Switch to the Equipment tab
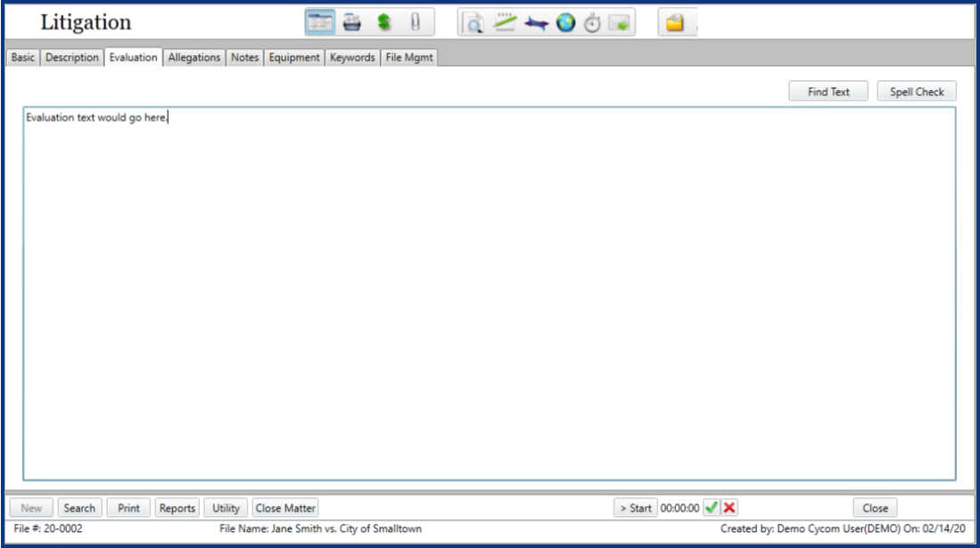Image resolution: width=980 pixels, height=548 pixels. click(294, 58)
